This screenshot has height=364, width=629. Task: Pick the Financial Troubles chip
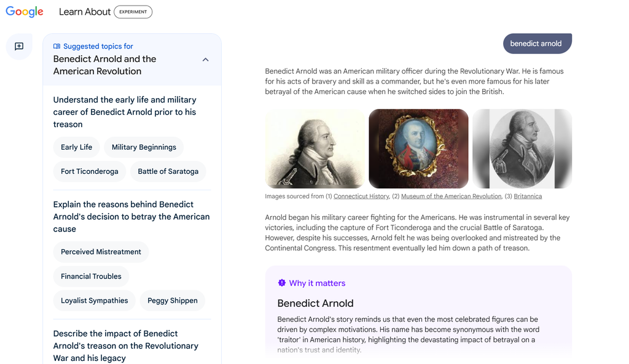pyautogui.click(x=91, y=276)
